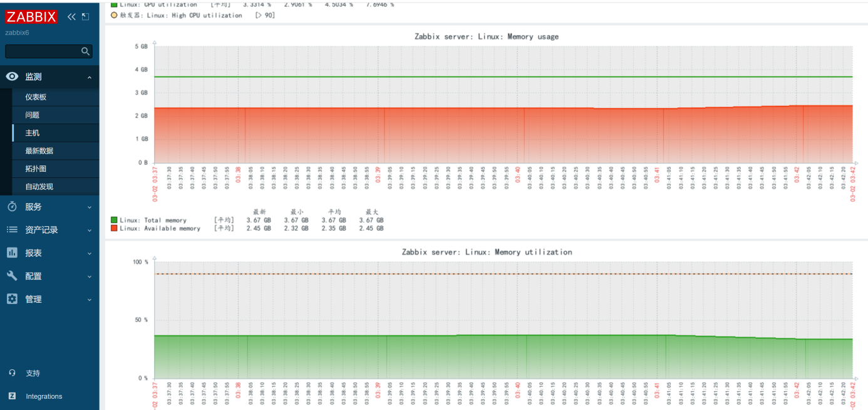
Task: Click the ZABBIX logo
Action: tap(31, 17)
